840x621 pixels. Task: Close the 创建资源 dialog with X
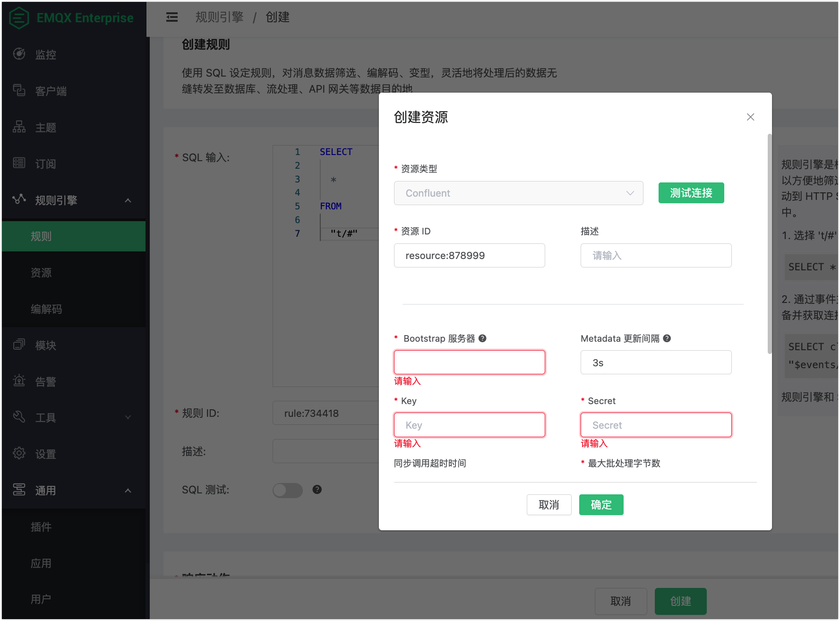pyautogui.click(x=750, y=117)
